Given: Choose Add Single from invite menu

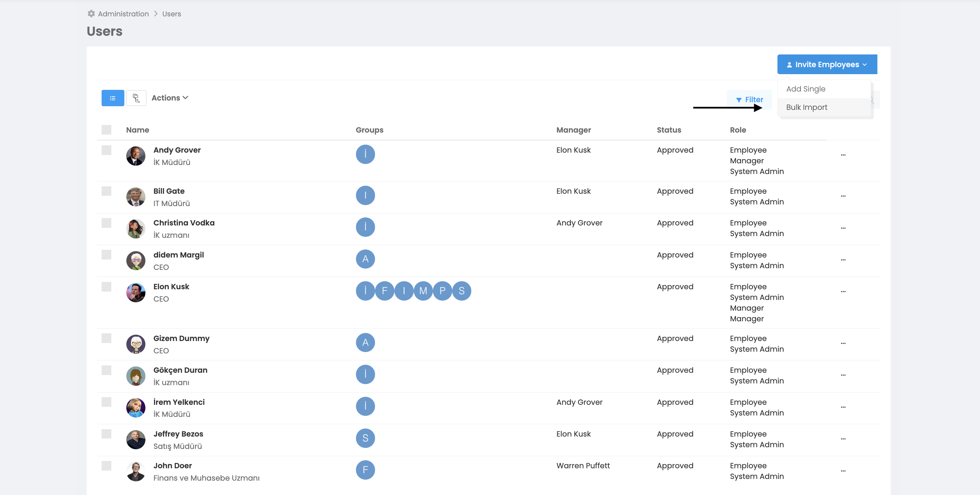Looking at the screenshot, I should (x=806, y=89).
